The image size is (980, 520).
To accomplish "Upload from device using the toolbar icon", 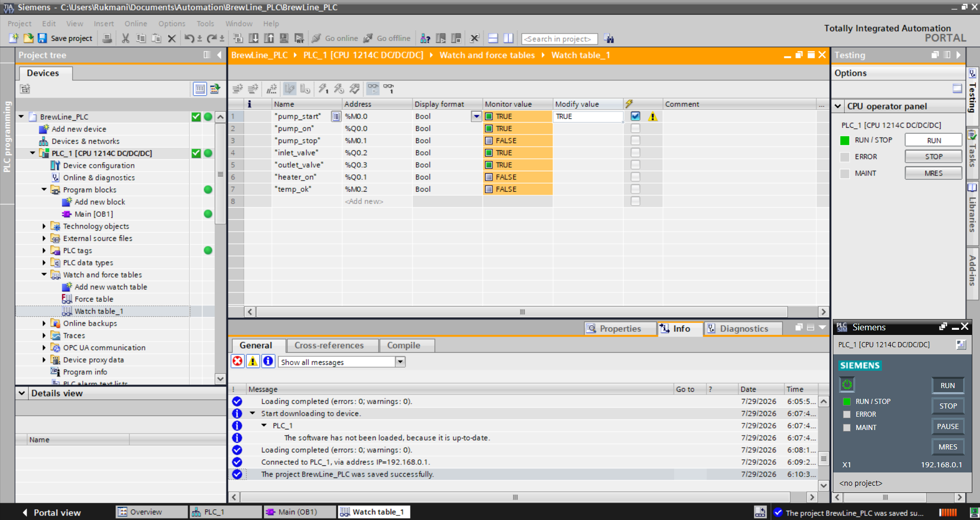I will click(269, 38).
